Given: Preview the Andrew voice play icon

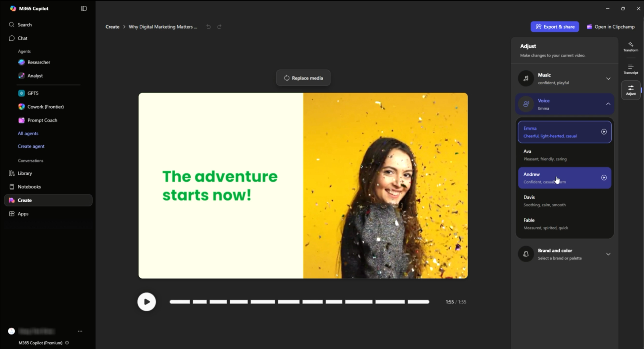Looking at the screenshot, I should click(x=604, y=178).
